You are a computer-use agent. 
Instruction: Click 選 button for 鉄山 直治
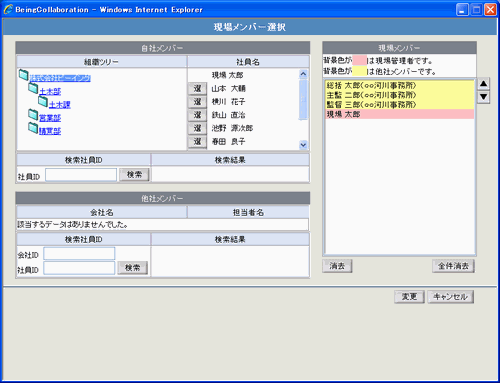[x=197, y=115]
